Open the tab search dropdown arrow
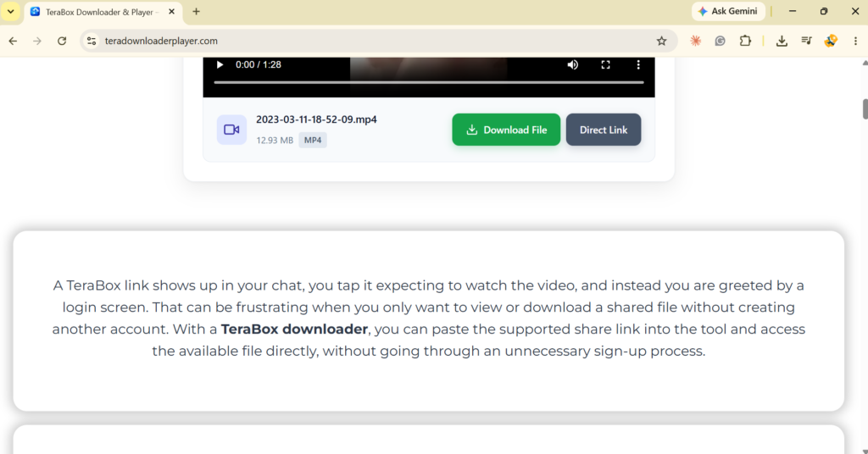This screenshot has width=868, height=454. click(x=10, y=11)
